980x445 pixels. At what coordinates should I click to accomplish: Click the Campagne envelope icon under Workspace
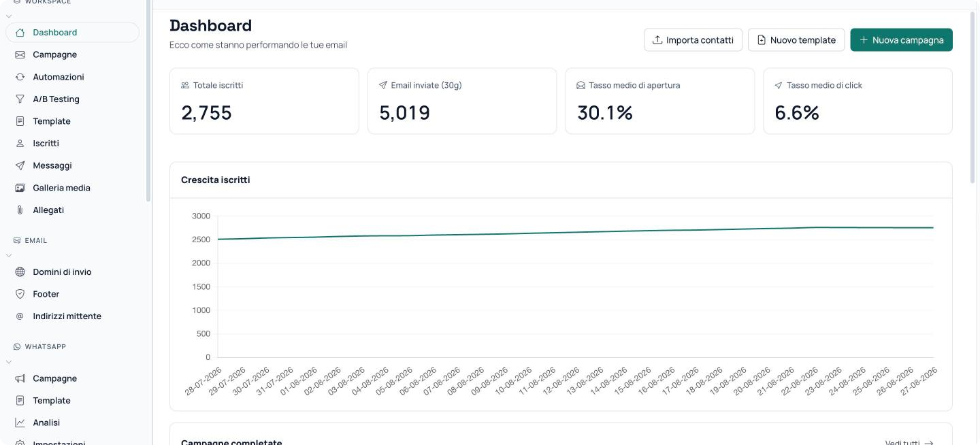pos(20,54)
